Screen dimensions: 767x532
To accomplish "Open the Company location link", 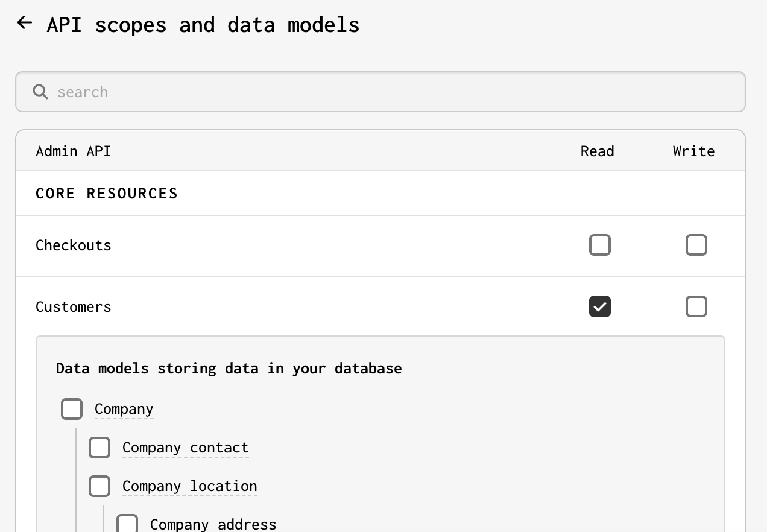I will pyautogui.click(x=190, y=486).
